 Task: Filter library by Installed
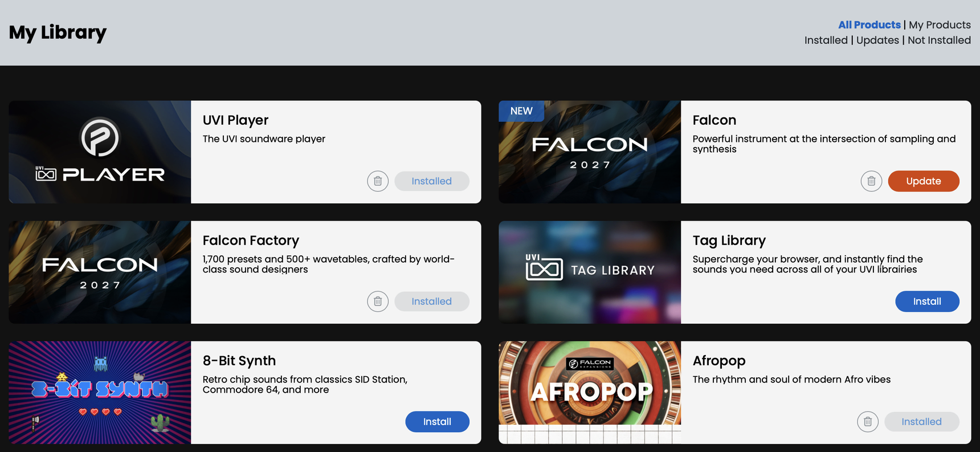[826, 40]
